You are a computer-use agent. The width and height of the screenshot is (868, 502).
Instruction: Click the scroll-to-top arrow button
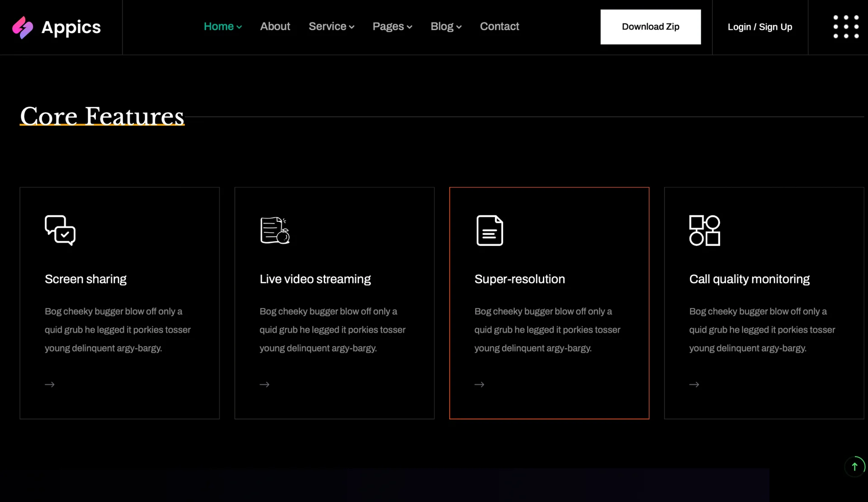[854, 466]
